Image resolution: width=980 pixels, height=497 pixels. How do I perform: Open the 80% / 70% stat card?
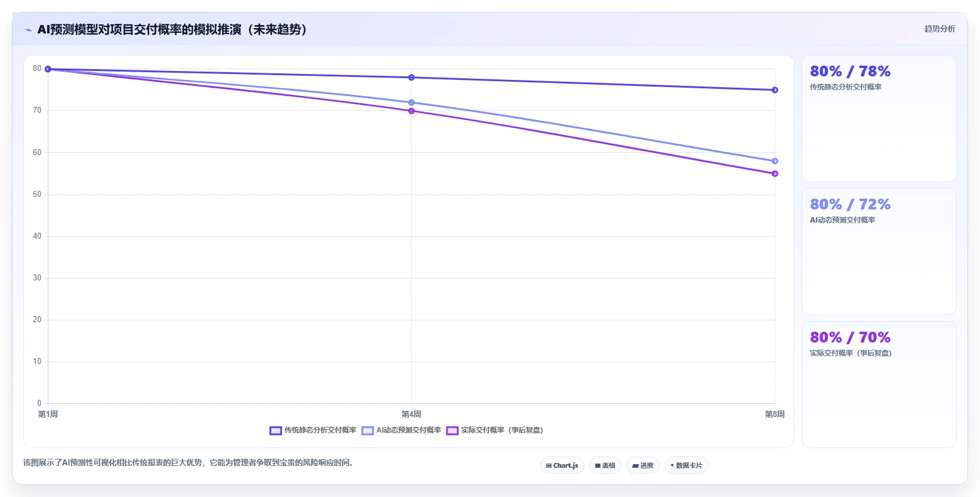pos(879,385)
